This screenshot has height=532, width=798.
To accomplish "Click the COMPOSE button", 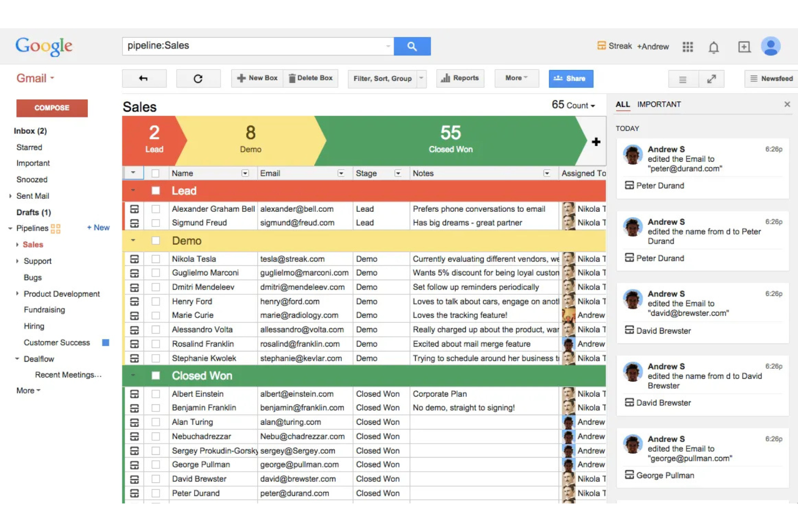I will click(x=52, y=108).
